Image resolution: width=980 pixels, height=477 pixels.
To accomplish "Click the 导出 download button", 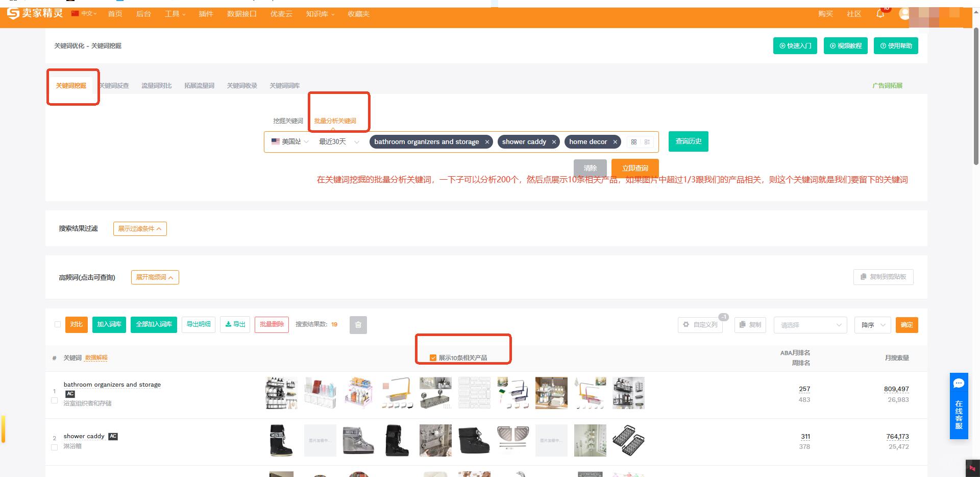I will click(235, 325).
